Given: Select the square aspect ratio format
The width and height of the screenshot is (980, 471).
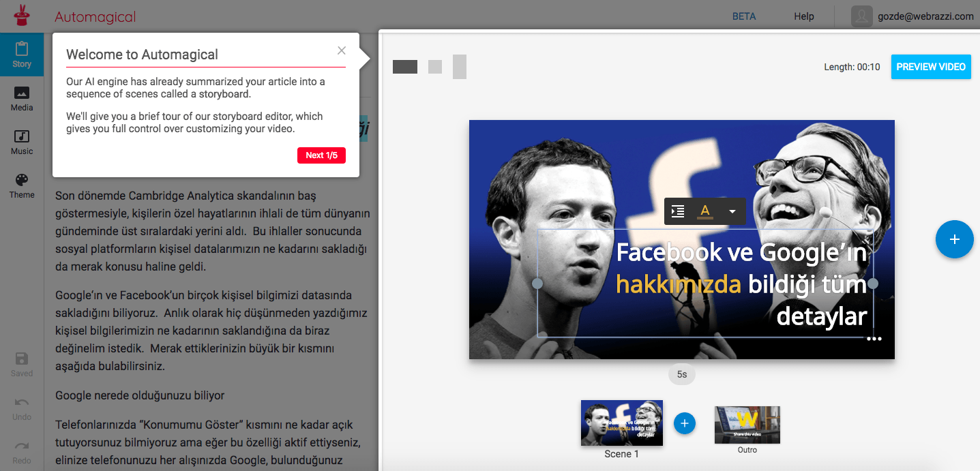Looking at the screenshot, I should point(435,67).
